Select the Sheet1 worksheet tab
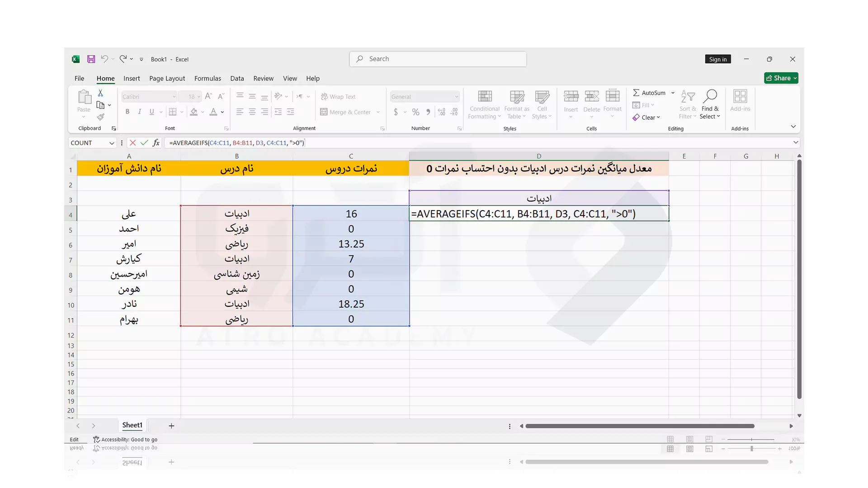This screenshot has height=488, width=868. tap(132, 425)
